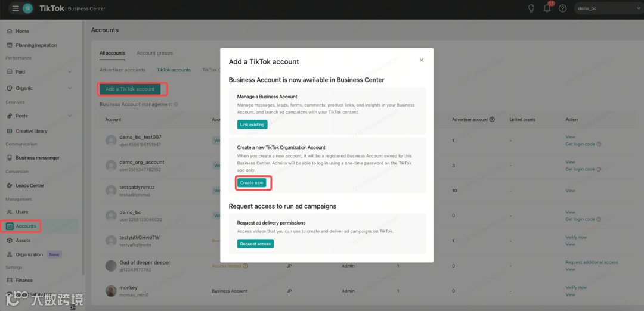Click Get login code for demo_bc_test007

[580, 144]
